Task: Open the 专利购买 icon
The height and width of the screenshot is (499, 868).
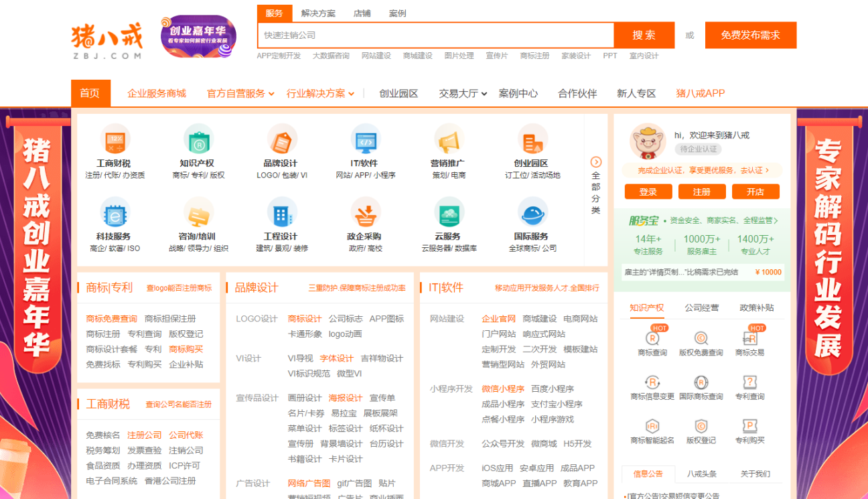Action: tap(749, 427)
